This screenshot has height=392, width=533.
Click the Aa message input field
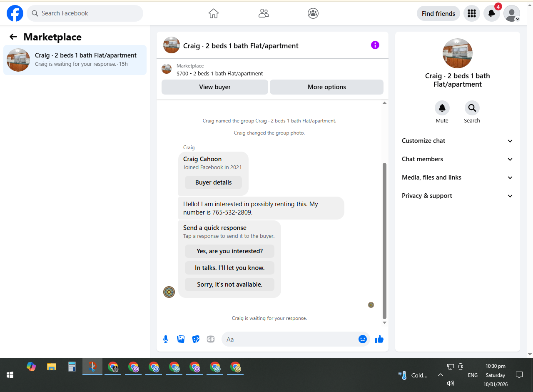click(x=289, y=339)
